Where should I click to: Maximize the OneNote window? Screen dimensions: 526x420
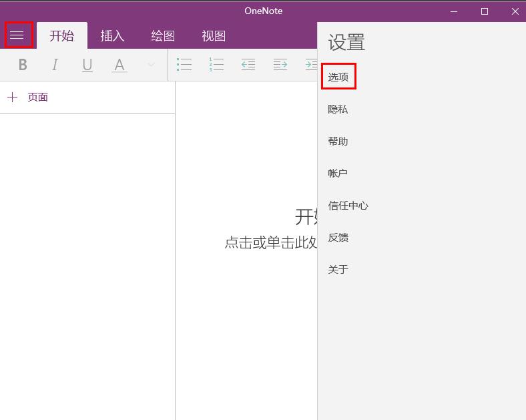[485, 11]
